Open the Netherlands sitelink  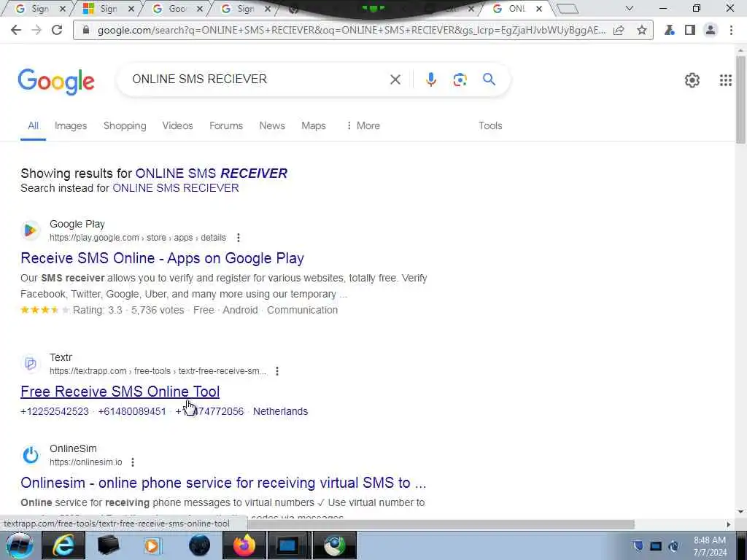(x=280, y=411)
